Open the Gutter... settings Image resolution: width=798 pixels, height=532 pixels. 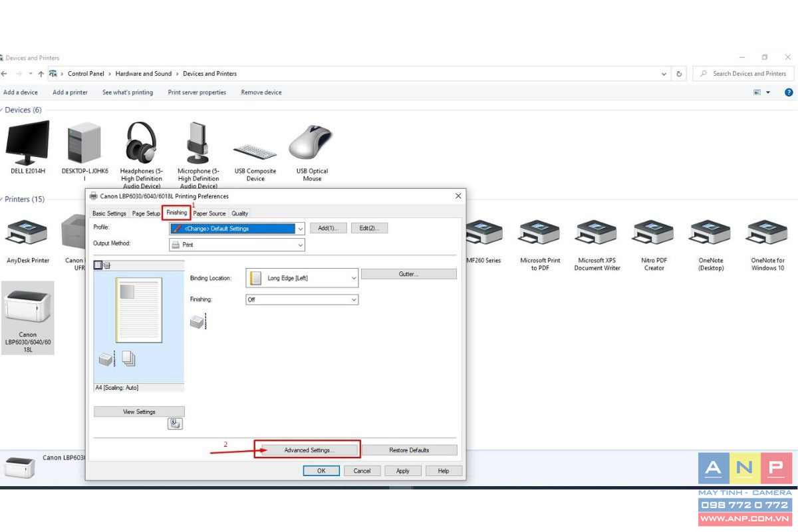pyautogui.click(x=409, y=274)
